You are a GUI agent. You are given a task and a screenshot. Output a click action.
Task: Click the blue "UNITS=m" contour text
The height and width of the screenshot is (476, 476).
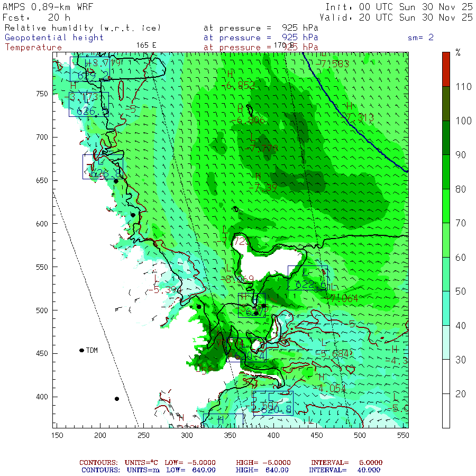coord(143,470)
